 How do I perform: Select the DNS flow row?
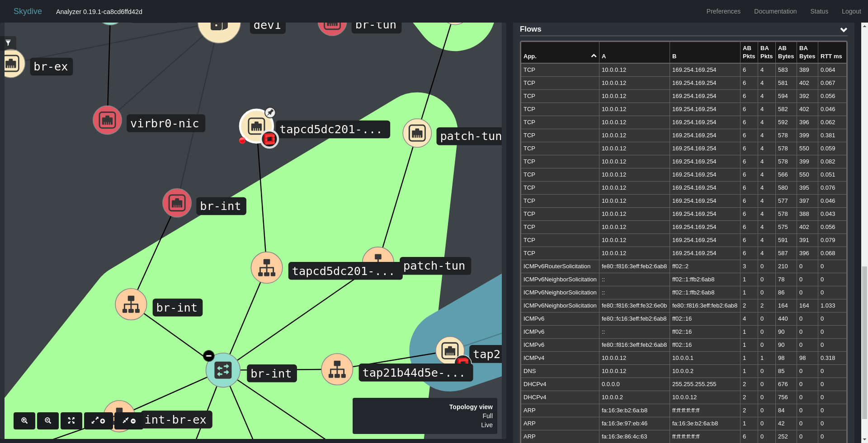point(684,371)
